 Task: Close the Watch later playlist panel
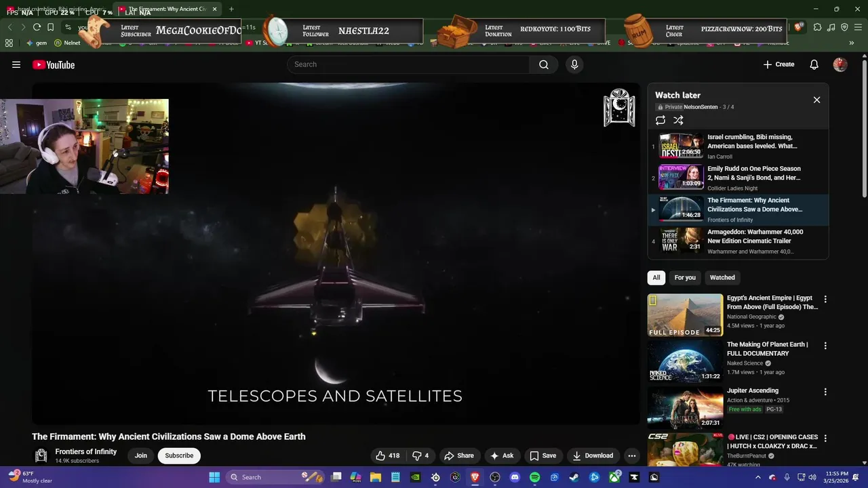click(x=816, y=100)
